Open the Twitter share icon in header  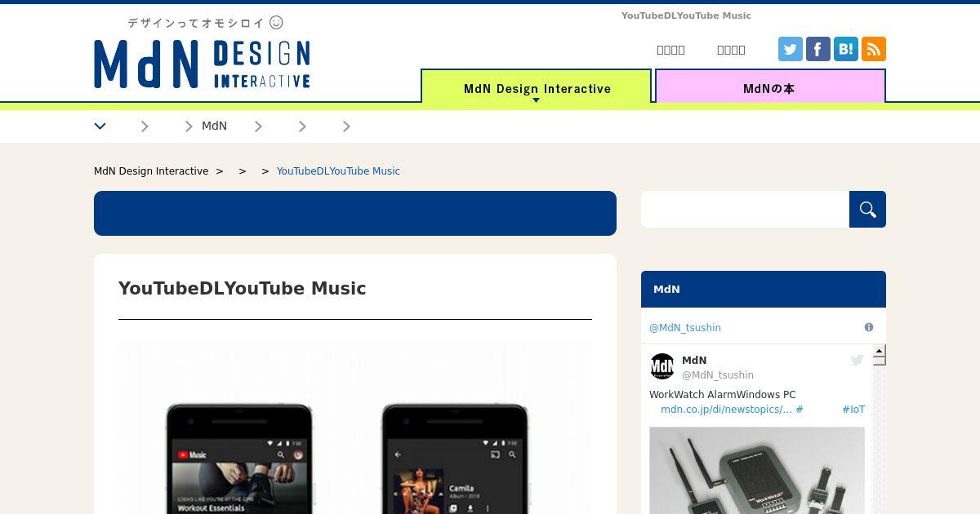coord(791,49)
